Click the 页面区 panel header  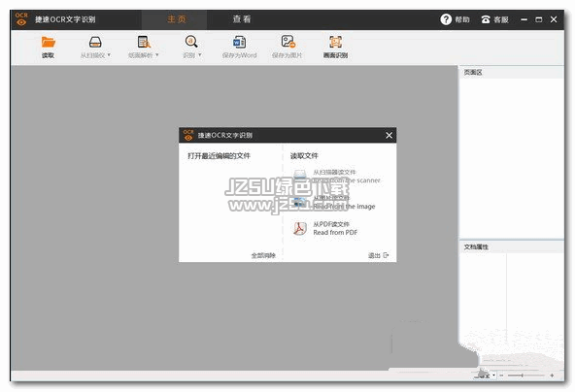click(512, 72)
